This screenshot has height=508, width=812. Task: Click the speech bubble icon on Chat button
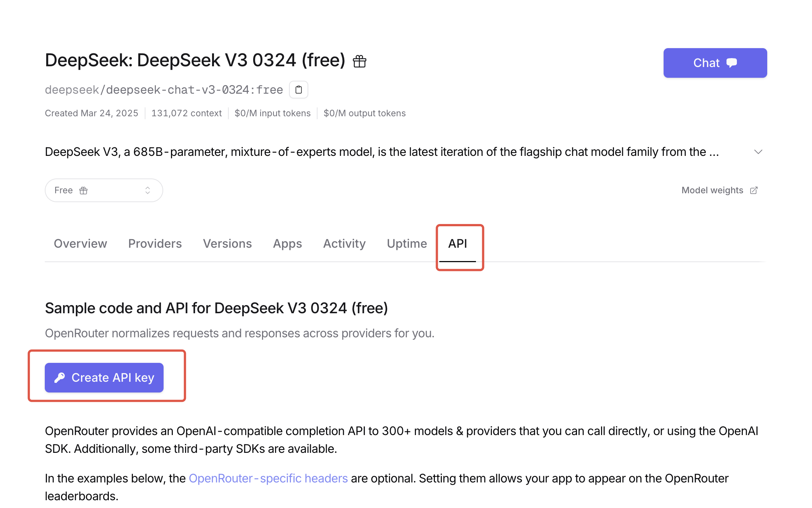coord(732,63)
